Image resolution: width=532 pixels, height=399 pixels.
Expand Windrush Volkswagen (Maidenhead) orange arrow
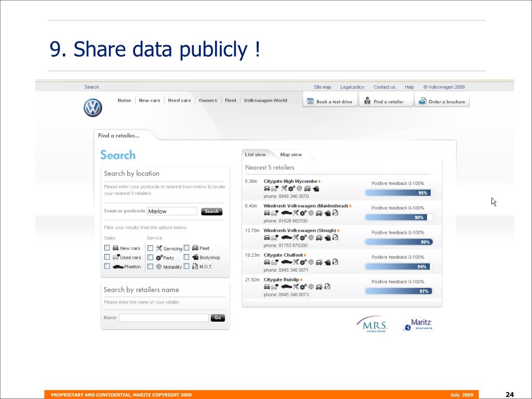point(351,206)
